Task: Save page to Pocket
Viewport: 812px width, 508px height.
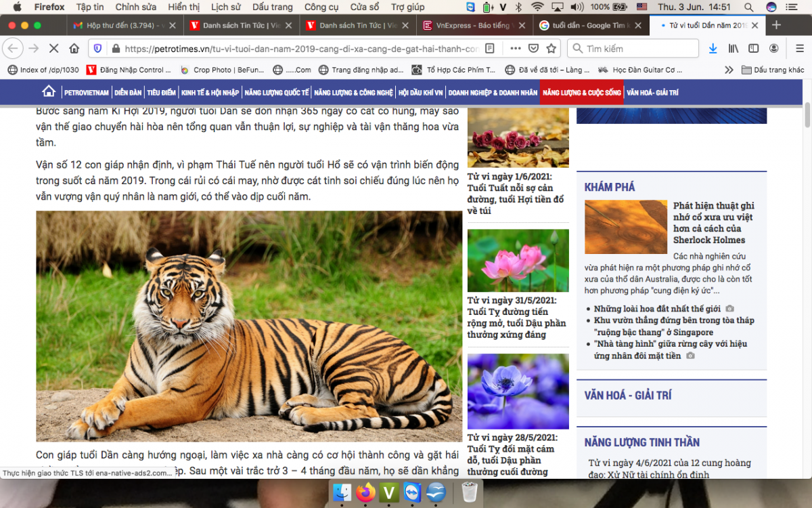Action: [x=533, y=49]
